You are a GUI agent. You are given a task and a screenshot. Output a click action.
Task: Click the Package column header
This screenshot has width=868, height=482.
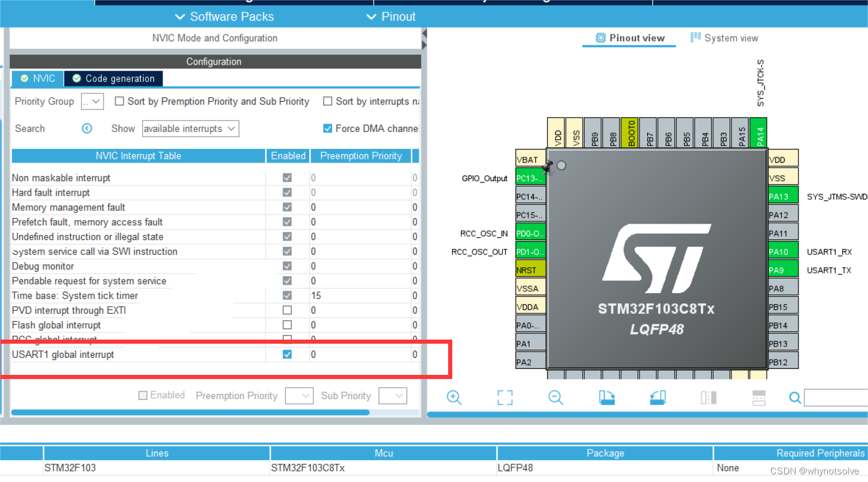click(x=605, y=453)
